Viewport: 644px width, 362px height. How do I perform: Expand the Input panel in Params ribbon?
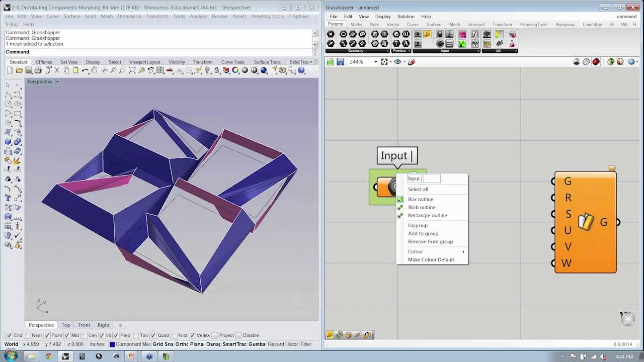point(478,51)
